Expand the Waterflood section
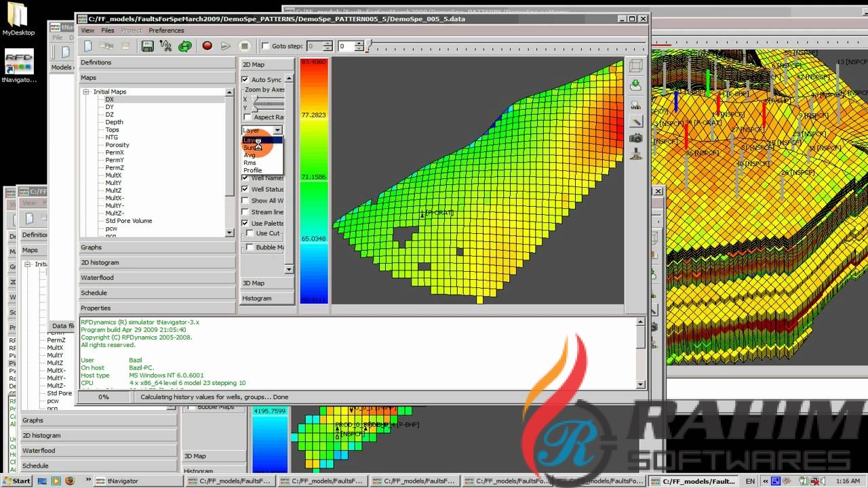This screenshot has height=488, width=868. [x=157, y=278]
